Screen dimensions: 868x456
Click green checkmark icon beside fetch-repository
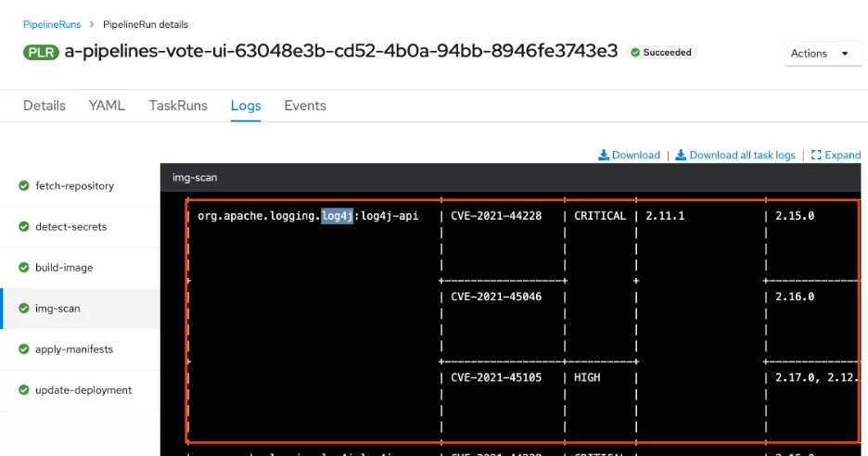(24, 185)
